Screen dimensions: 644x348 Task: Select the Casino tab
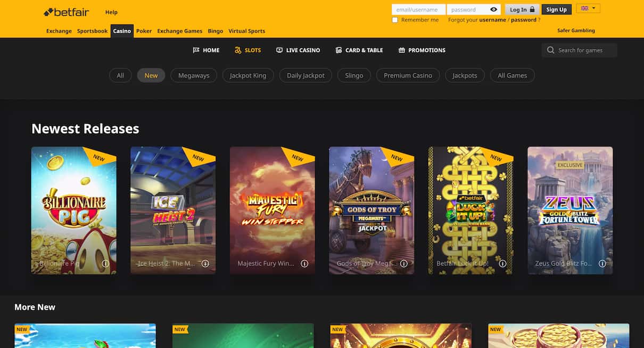(122, 31)
